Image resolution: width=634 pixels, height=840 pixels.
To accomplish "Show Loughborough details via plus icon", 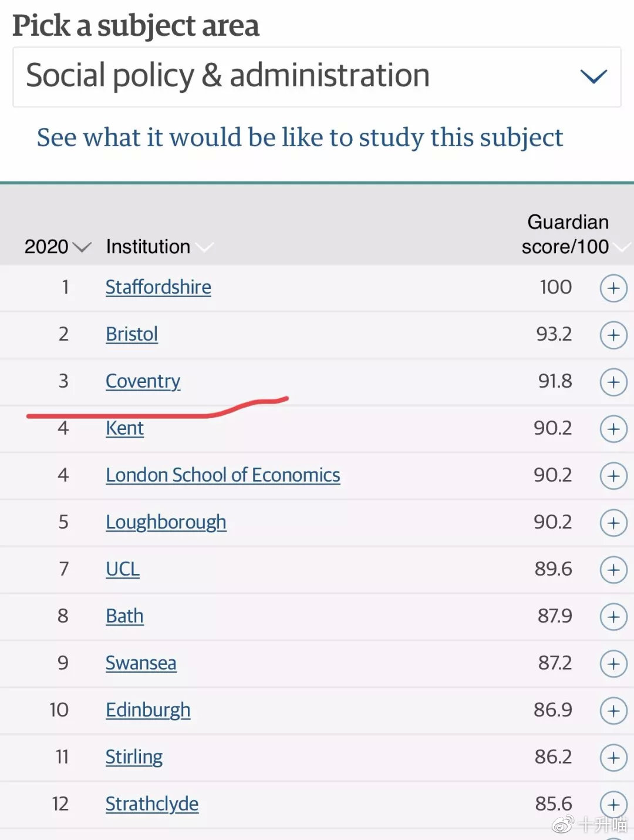I will coord(613,523).
